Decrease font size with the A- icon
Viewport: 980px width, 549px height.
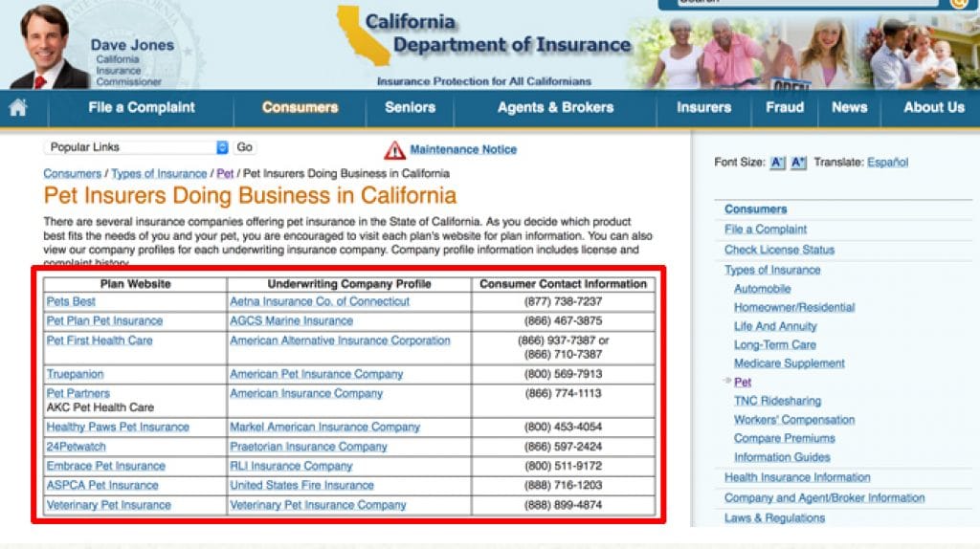(777, 163)
